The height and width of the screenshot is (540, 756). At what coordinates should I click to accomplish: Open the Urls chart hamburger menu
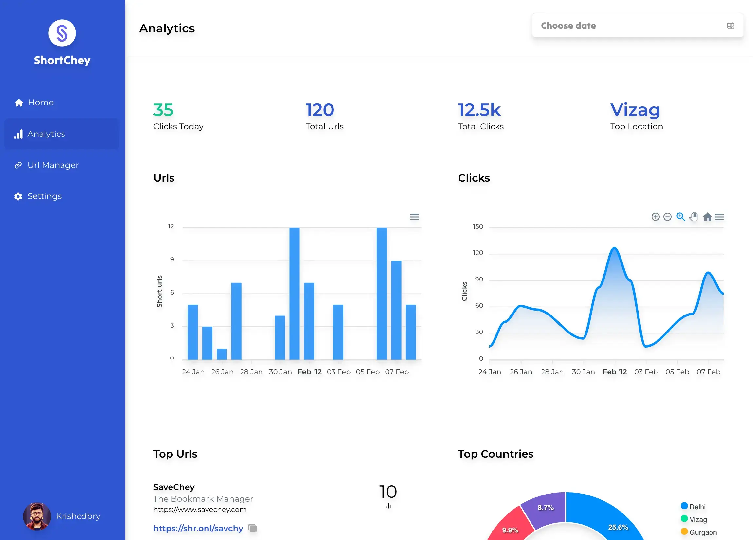(x=414, y=217)
